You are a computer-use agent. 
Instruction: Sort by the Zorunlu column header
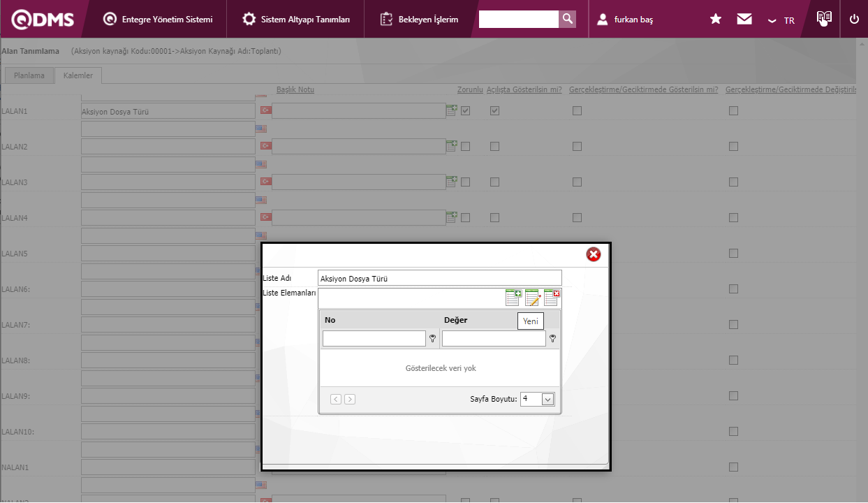coord(470,89)
